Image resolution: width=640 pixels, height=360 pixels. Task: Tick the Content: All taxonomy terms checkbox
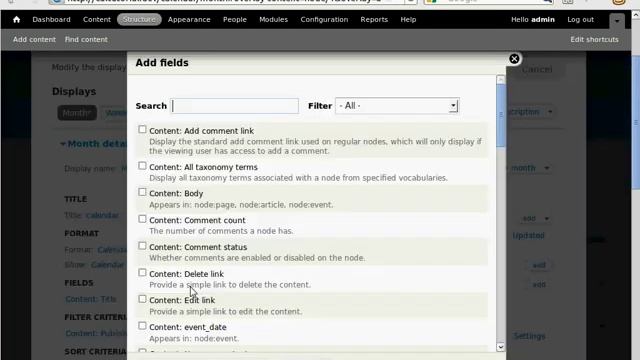point(142,166)
